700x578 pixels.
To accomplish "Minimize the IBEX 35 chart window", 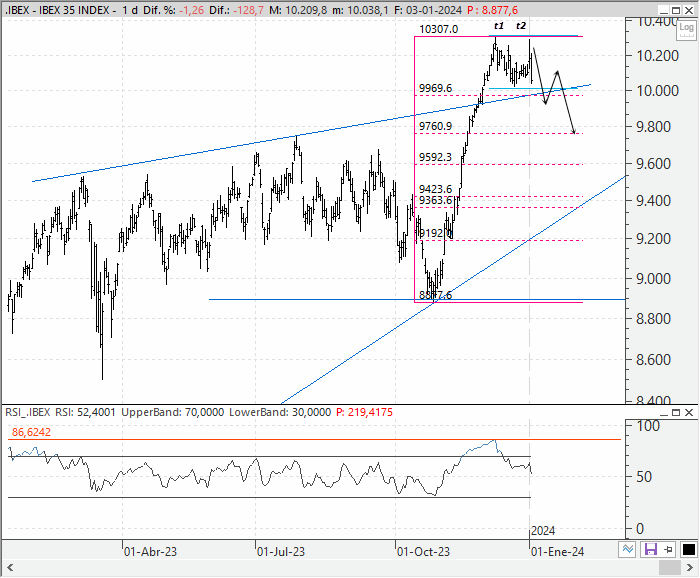I will [x=663, y=11].
